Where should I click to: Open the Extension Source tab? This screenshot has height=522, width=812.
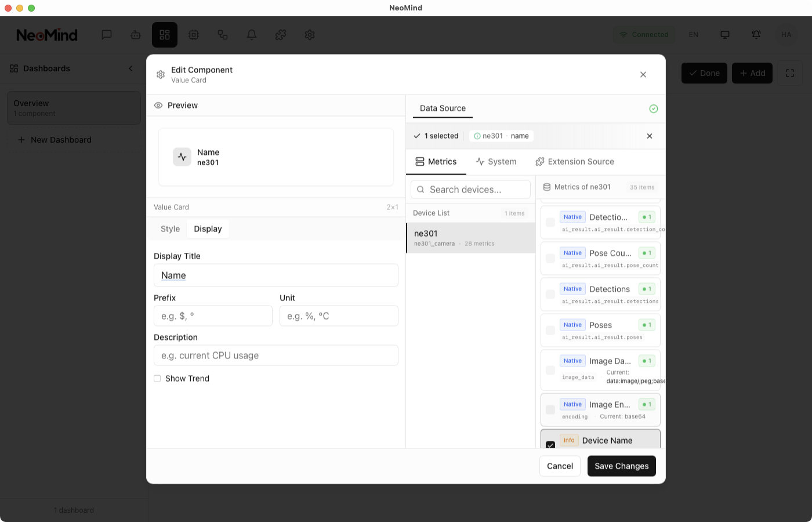(x=575, y=162)
